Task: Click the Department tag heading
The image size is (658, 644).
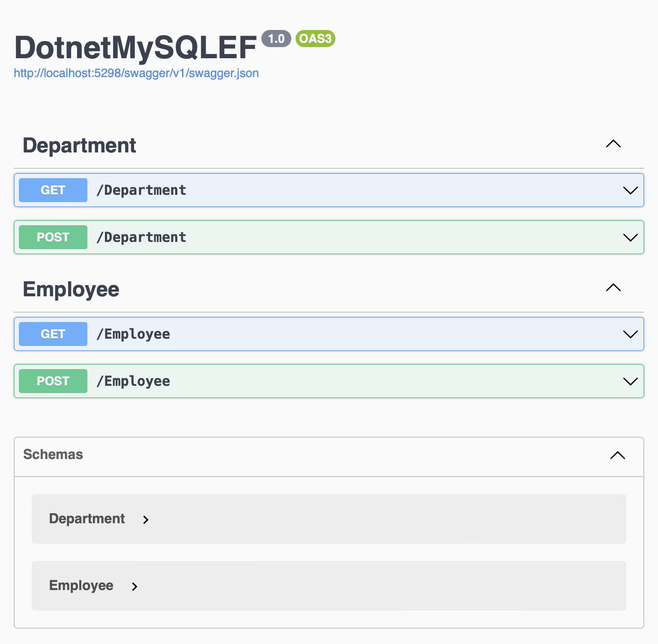Action: click(x=79, y=146)
